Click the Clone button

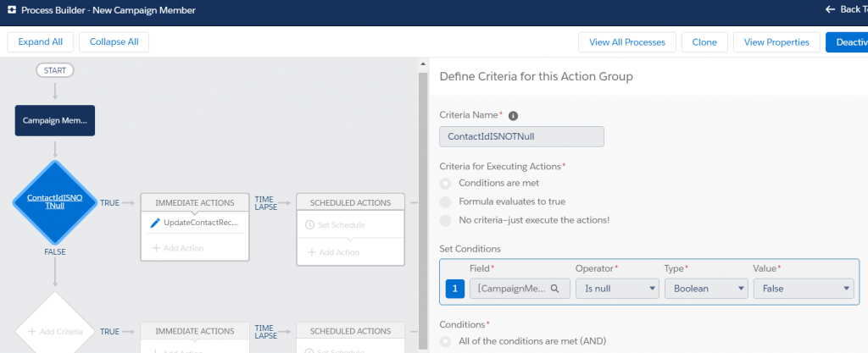point(704,42)
